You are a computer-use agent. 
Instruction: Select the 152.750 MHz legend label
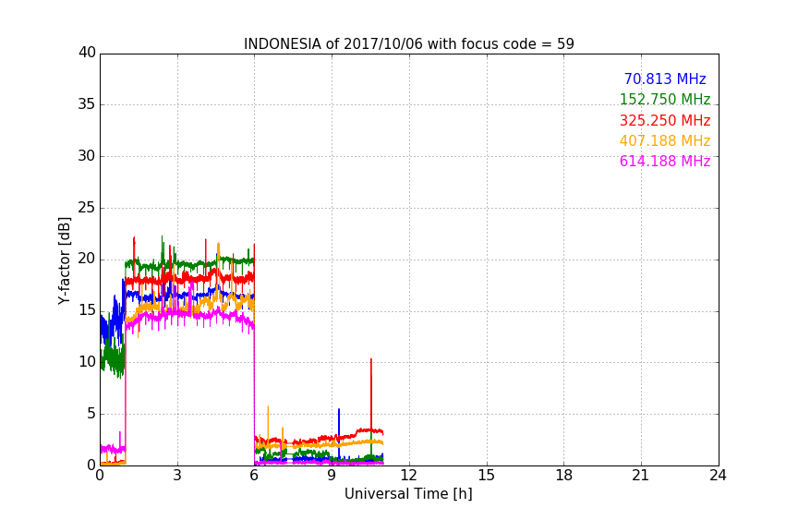pyautogui.click(x=665, y=99)
